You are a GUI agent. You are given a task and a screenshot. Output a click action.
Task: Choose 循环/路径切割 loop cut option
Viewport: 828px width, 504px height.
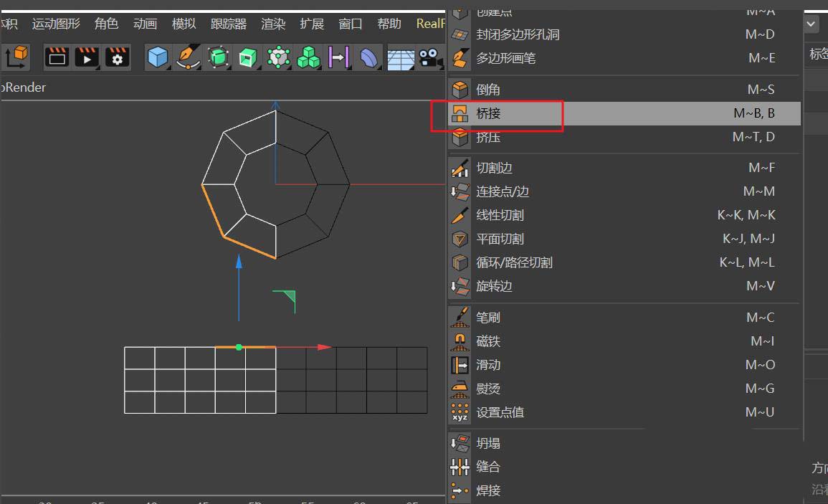point(514,262)
